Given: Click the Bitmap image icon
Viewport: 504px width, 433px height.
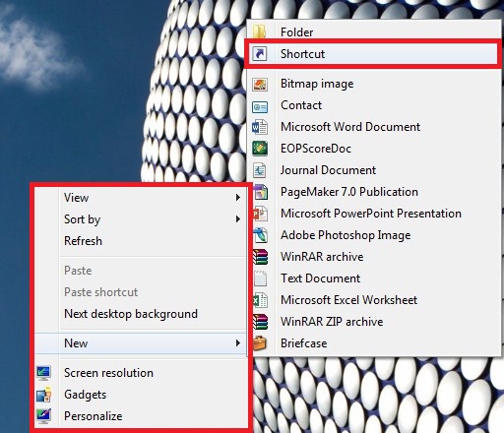Looking at the screenshot, I should 260,84.
